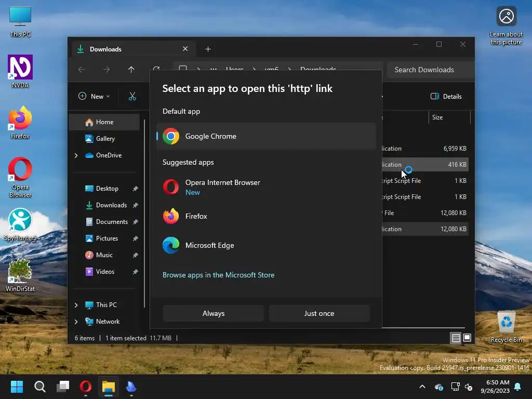
Task: Click the Always button
Action: [214, 313]
